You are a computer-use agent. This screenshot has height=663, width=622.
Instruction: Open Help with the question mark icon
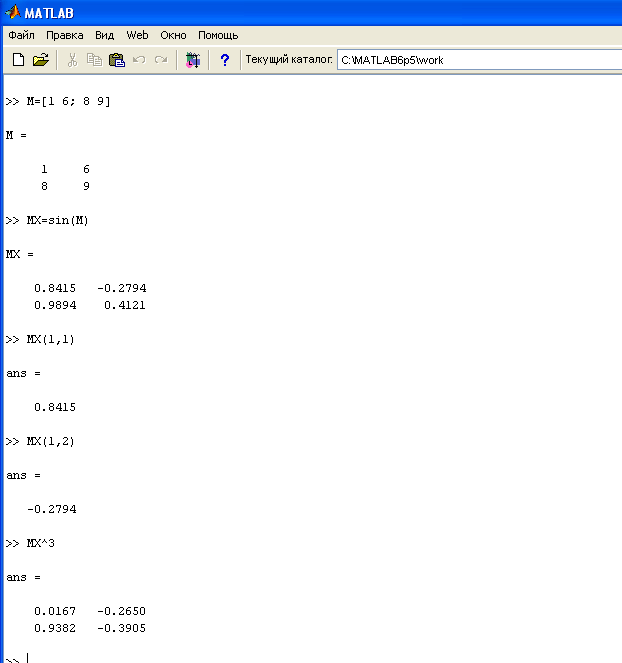(225, 60)
